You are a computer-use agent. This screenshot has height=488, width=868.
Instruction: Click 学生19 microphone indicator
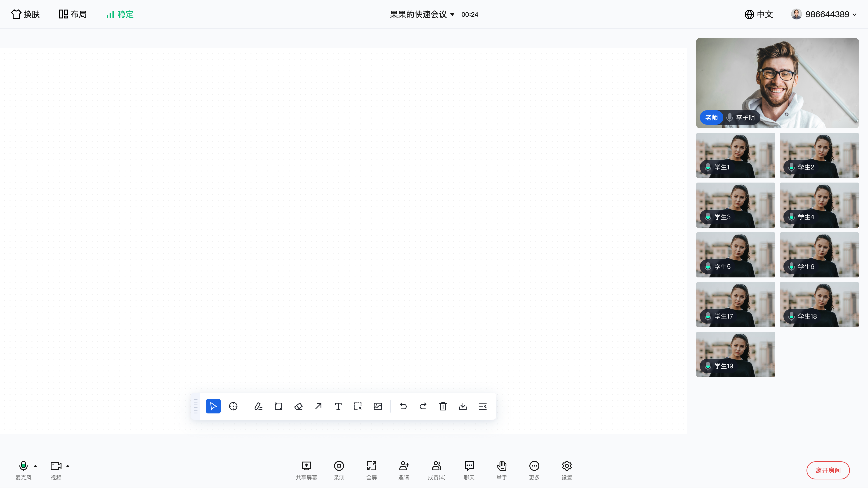708,366
